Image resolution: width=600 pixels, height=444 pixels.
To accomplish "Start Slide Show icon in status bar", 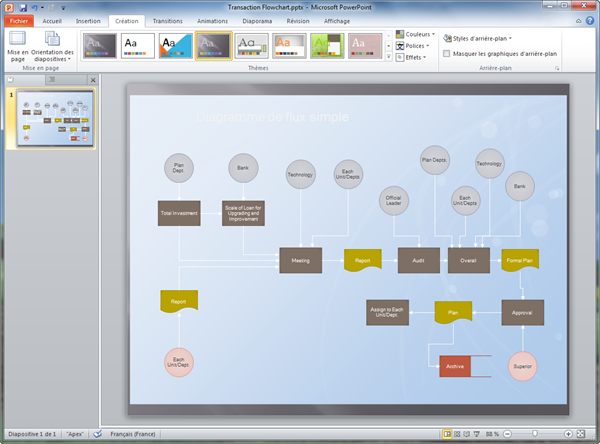I will [x=476, y=434].
